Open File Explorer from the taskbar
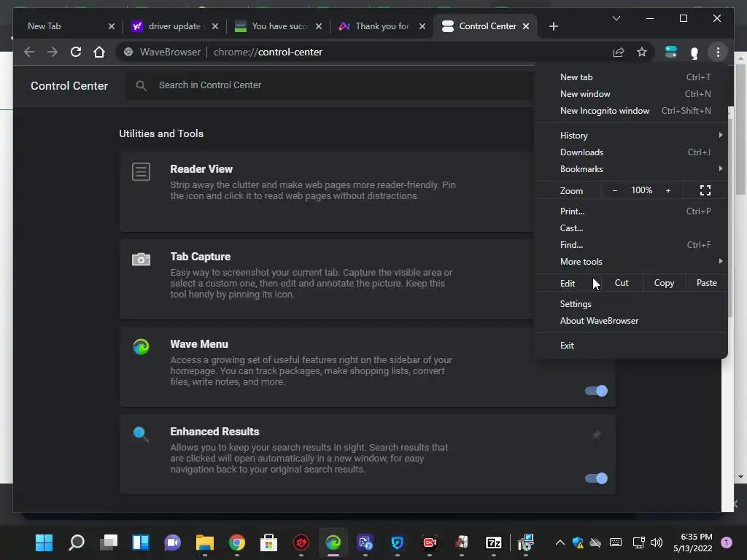Screen dimensions: 747x560 (205, 542)
